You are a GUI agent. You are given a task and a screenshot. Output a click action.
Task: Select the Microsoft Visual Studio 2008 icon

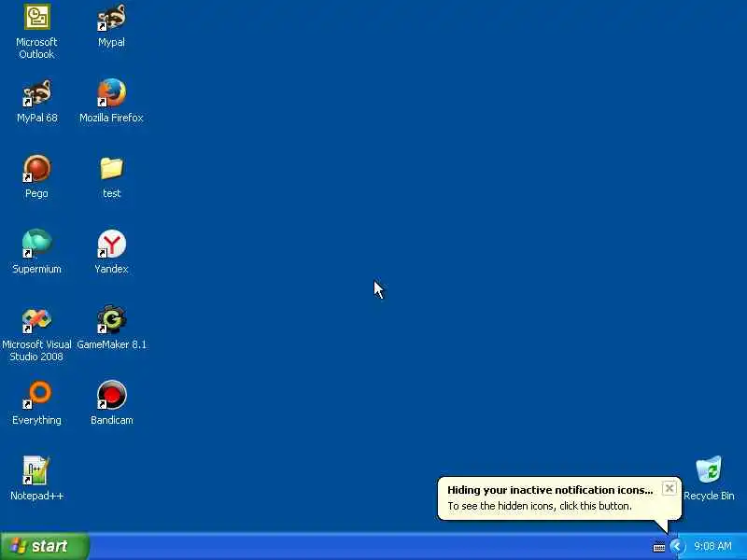pyautogui.click(x=36, y=319)
